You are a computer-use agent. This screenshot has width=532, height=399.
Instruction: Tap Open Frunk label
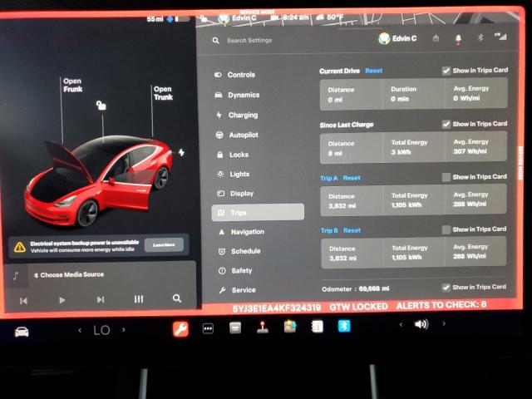pyautogui.click(x=72, y=85)
